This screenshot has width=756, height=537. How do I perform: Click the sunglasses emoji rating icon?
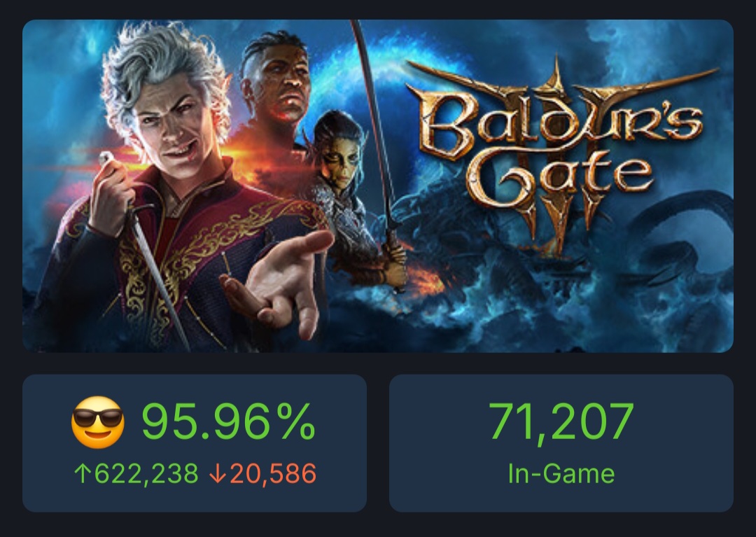[x=100, y=420]
